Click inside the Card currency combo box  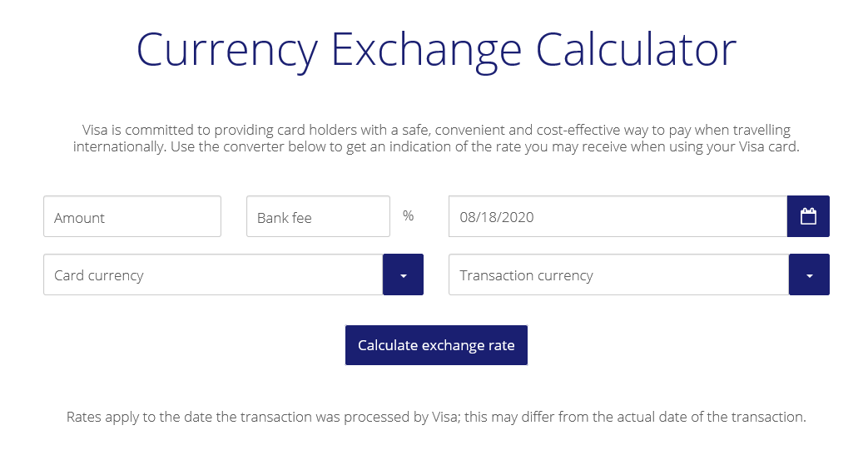click(x=213, y=274)
